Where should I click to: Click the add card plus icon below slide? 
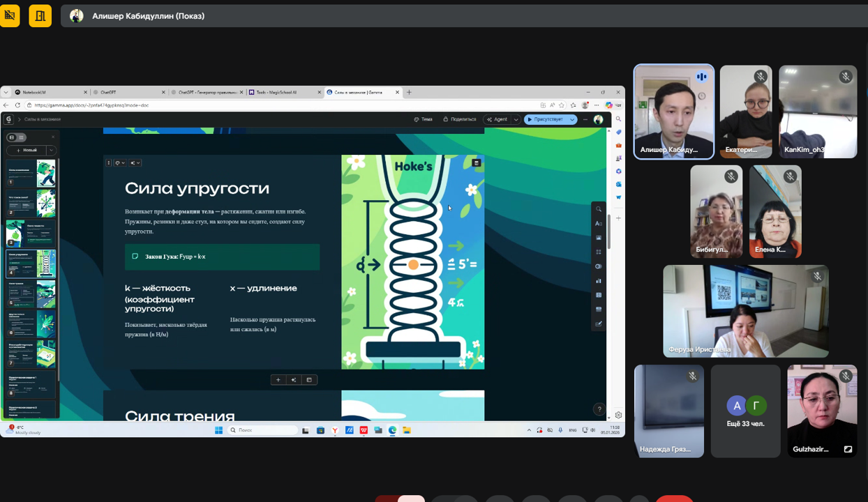pyautogui.click(x=278, y=380)
